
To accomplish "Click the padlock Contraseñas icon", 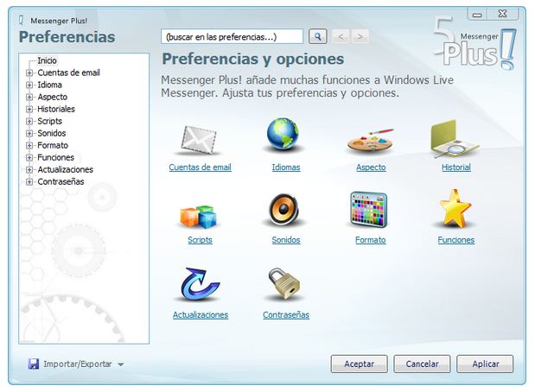I will click(x=284, y=283).
